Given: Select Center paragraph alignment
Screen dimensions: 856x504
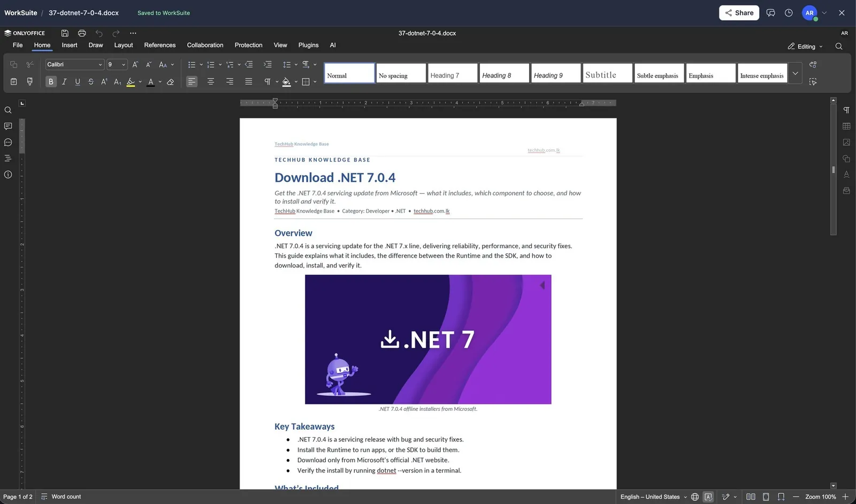Looking at the screenshot, I should point(211,82).
